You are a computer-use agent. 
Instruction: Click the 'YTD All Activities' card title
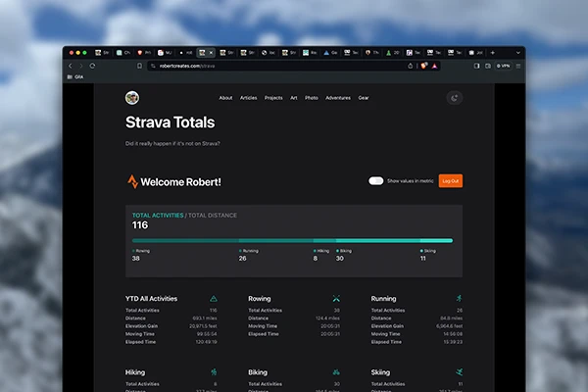[152, 299]
